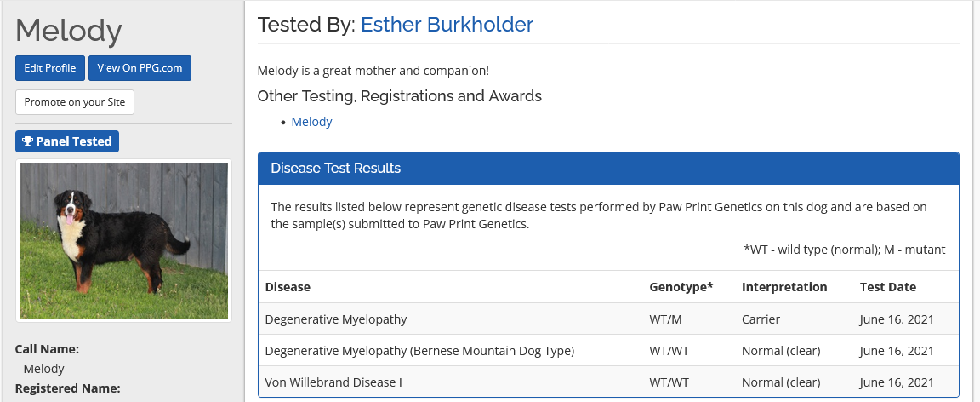Click the Interpretation column header
Screen dimensions: 980x402
tap(784, 287)
